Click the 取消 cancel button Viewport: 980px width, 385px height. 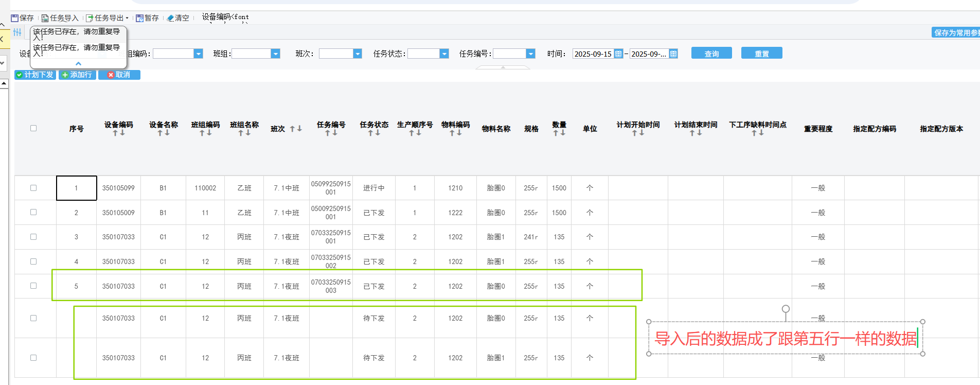tap(119, 75)
